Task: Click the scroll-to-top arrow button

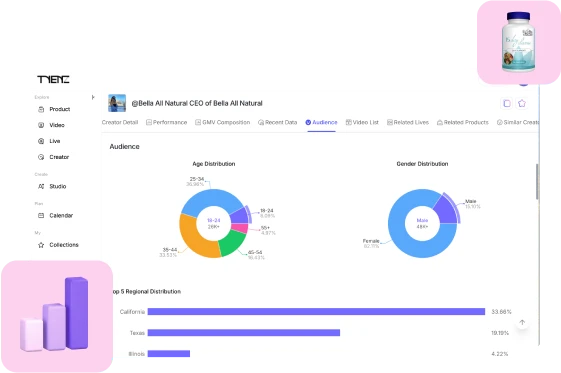Action: pos(522,323)
